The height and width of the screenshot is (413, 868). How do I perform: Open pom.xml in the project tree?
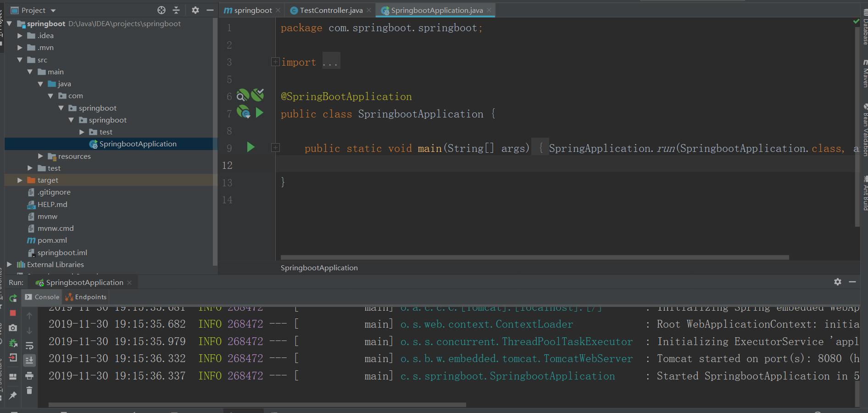[52, 240]
